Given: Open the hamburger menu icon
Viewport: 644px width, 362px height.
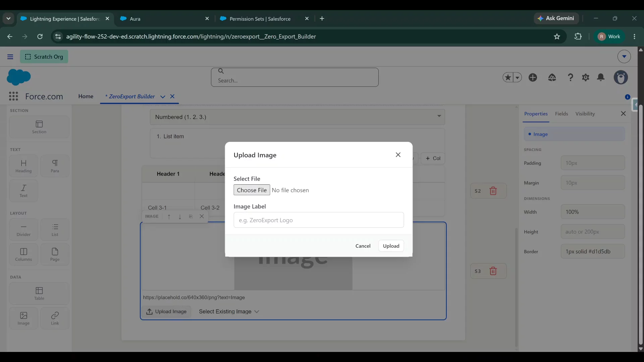Looking at the screenshot, I should click(x=10, y=57).
